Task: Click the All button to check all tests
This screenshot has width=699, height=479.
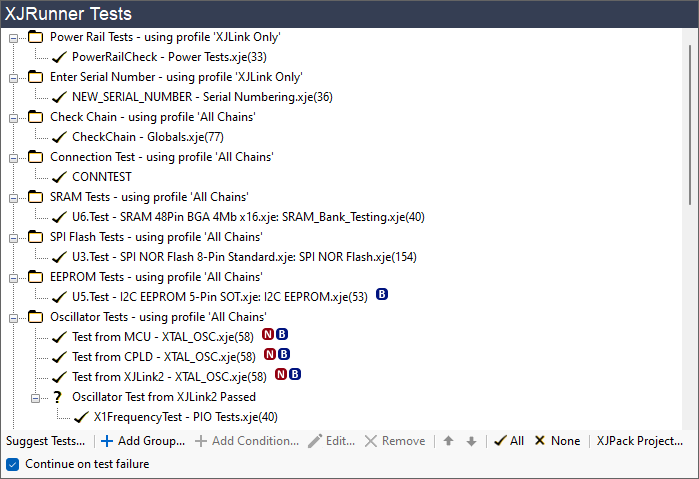Action: (508, 441)
